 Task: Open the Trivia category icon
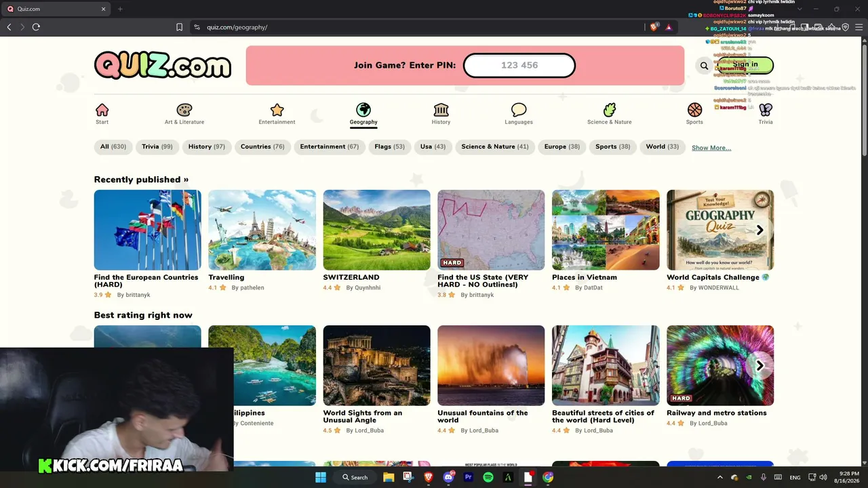coord(766,110)
